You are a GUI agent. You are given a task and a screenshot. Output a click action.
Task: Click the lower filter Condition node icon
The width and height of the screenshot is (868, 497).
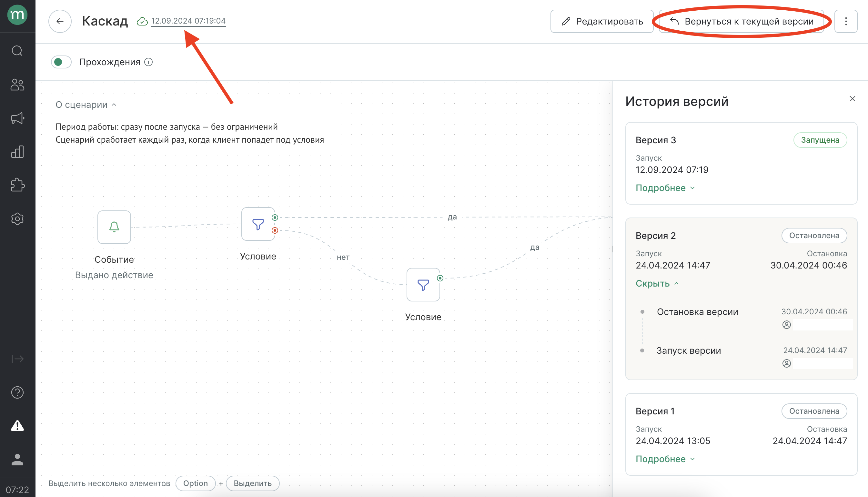tap(423, 285)
